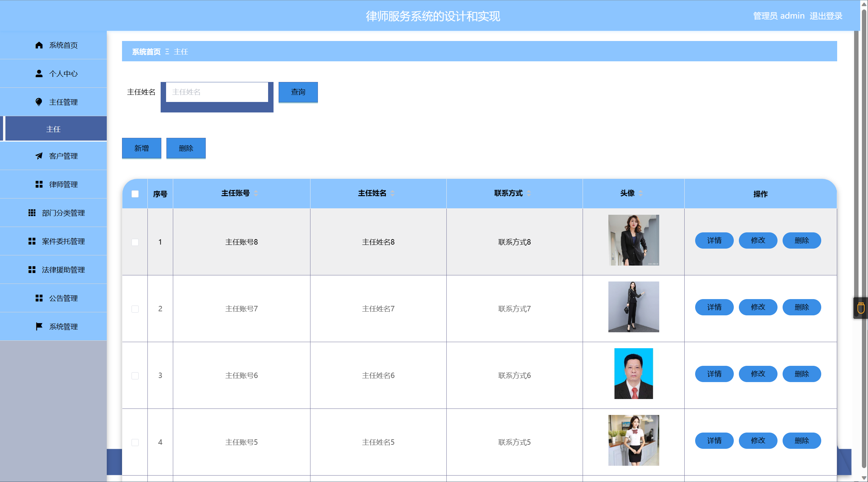Click the home icon beside 系统首页

click(x=39, y=45)
